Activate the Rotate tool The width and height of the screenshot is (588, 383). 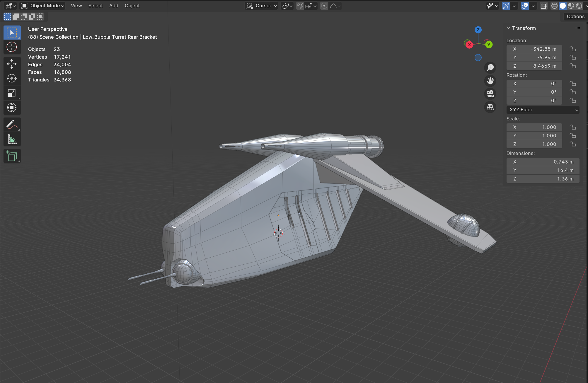click(x=12, y=79)
